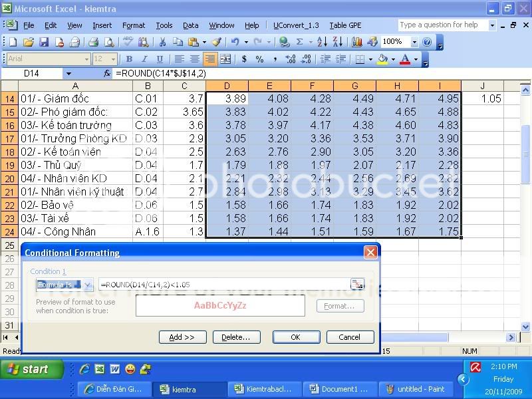Open the Font Color swatch picker
This screenshot has height=399, width=532.
[415, 59]
